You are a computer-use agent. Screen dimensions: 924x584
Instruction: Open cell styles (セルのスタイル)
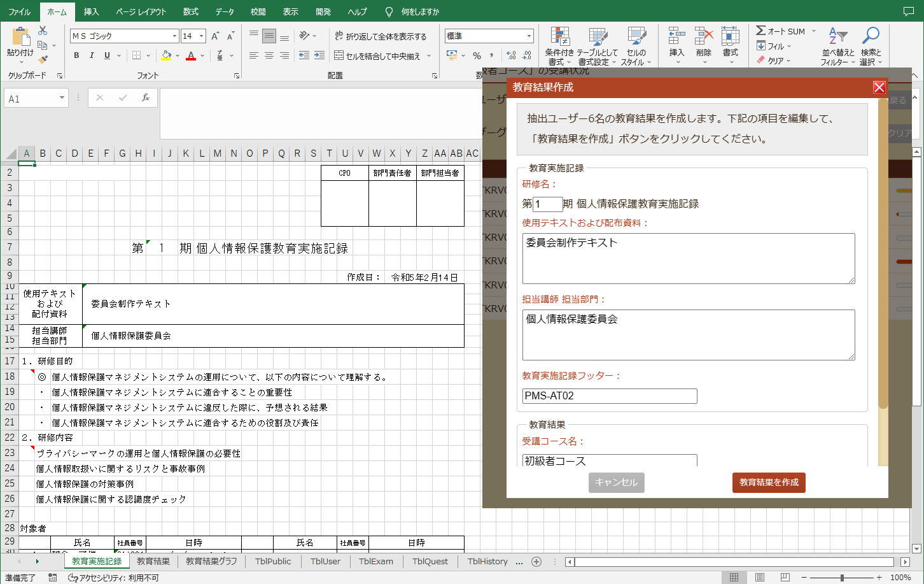[x=636, y=46]
